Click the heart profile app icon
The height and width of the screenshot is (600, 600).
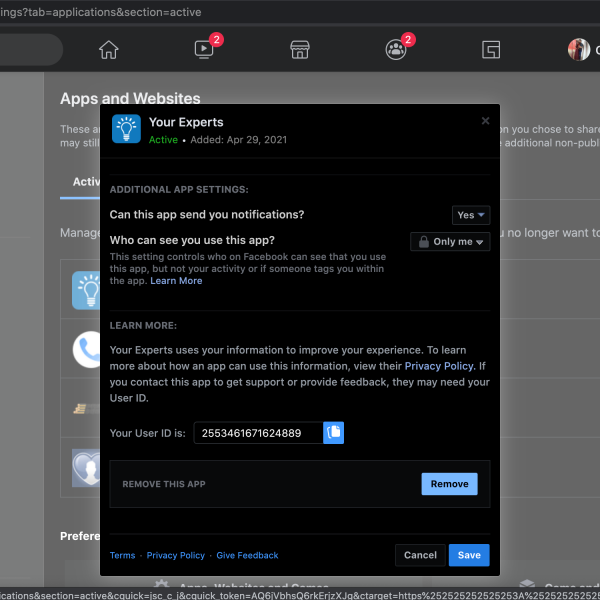click(x=86, y=468)
